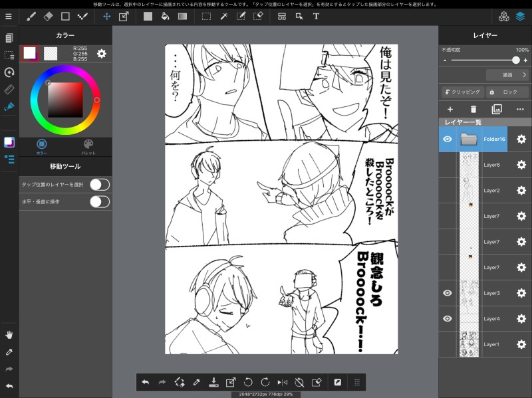Viewport: 532px width, 398px height.
Task: Open Layer4 settings gear
Action: [x=521, y=319]
